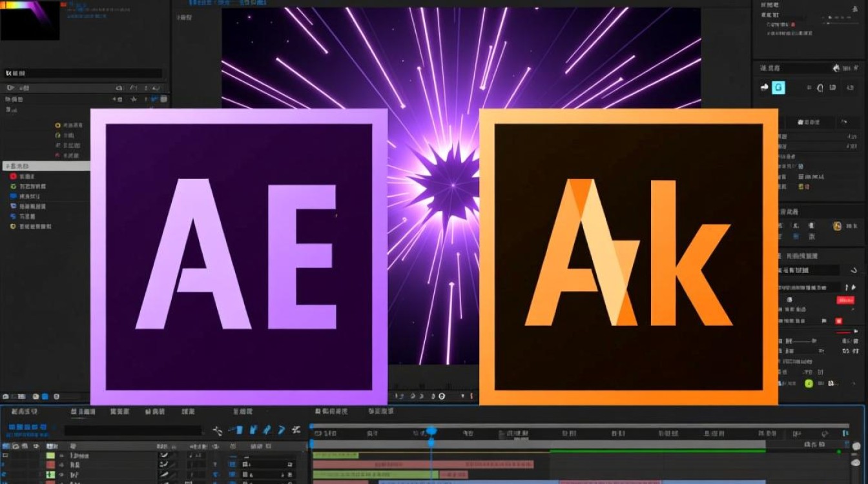
Task: Move the blue playhead on the timeline ruler
Action: [431, 430]
